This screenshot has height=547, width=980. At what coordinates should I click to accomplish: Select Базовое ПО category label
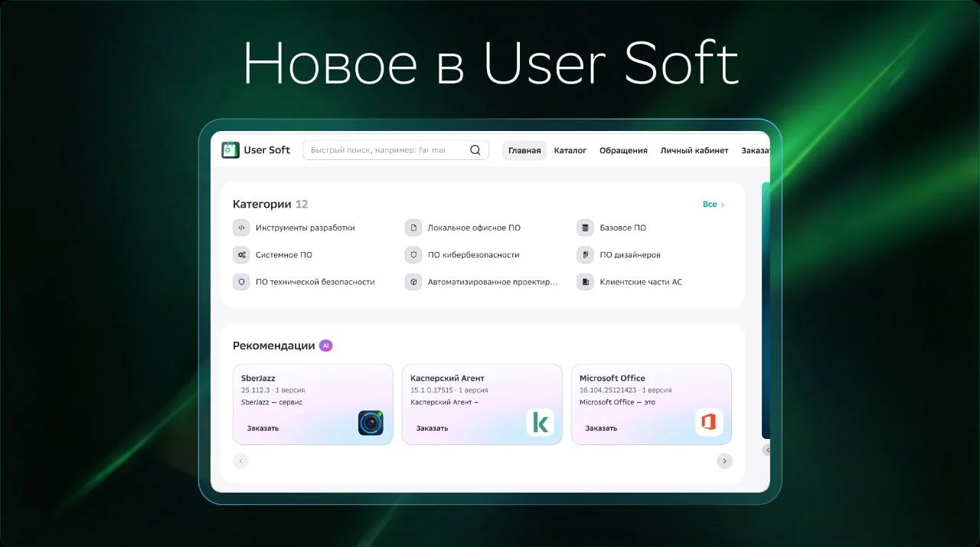623,228
